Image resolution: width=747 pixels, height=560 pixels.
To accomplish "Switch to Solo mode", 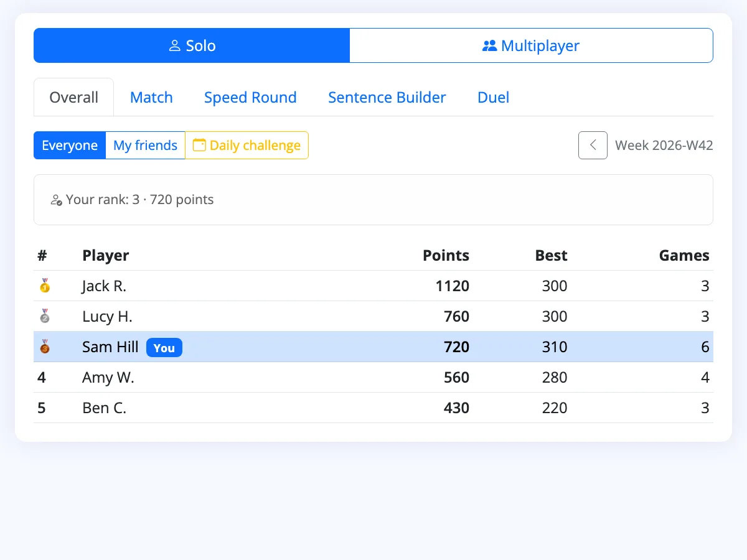I will tap(192, 45).
